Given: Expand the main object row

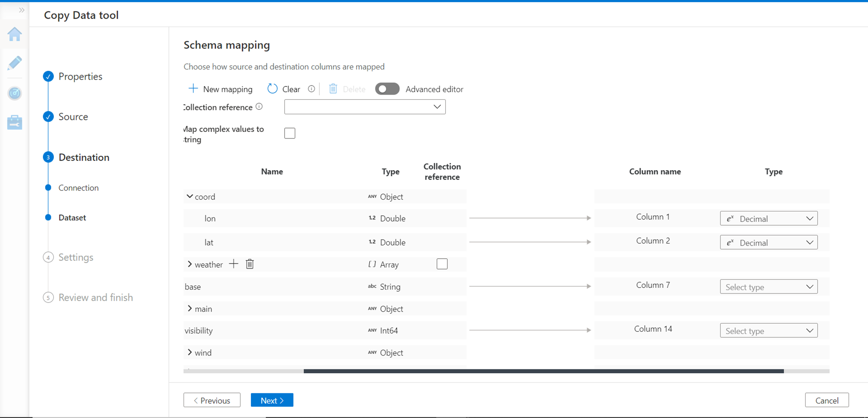Looking at the screenshot, I should coord(190,309).
